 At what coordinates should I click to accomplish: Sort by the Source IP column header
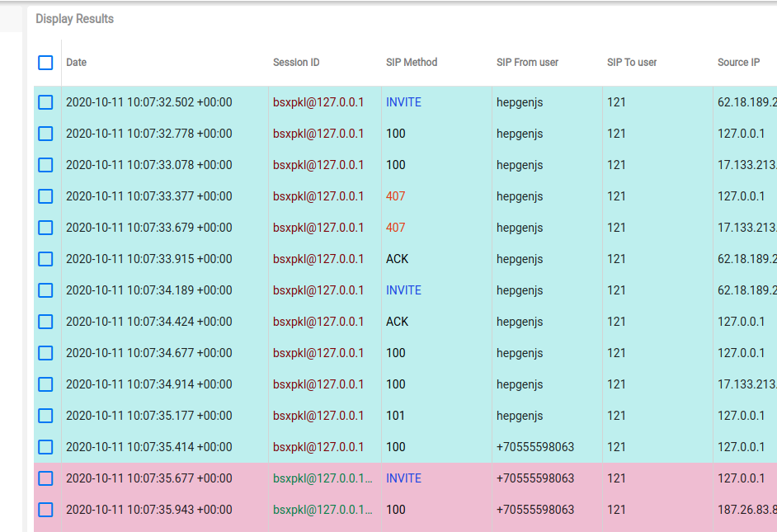point(738,63)
